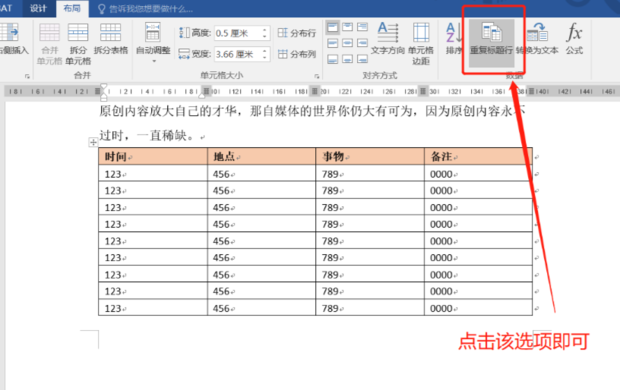Open the 排序 sort tool
The width and height of the screenshot is (620, 390).
point(454,39)
